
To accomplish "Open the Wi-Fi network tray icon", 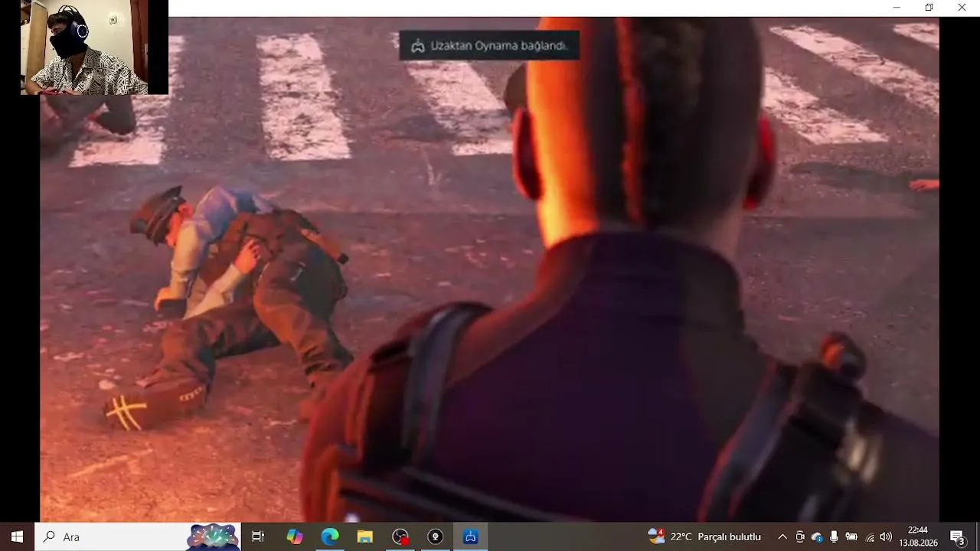I will click(x=869, y=536).
